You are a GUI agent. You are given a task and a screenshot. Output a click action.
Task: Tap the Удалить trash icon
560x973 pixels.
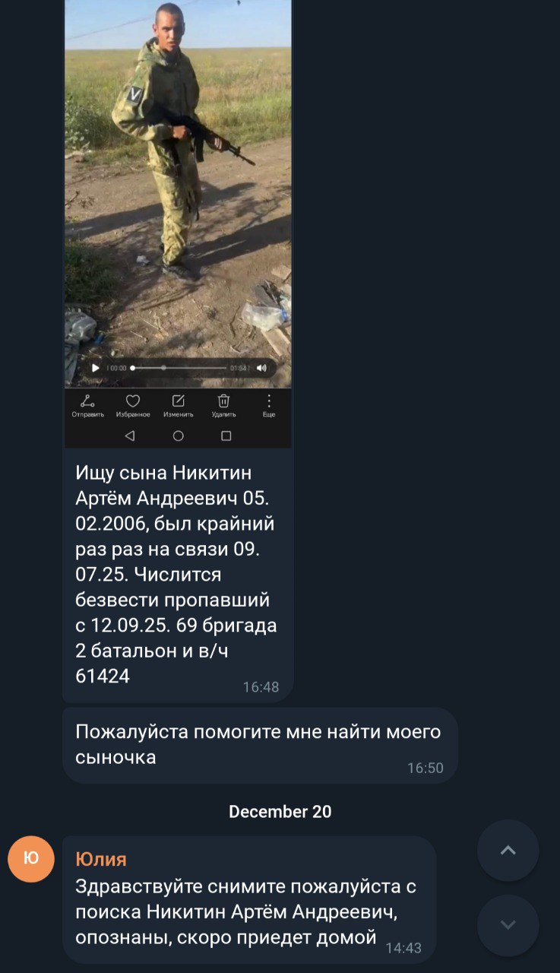(x=224, y=406)
